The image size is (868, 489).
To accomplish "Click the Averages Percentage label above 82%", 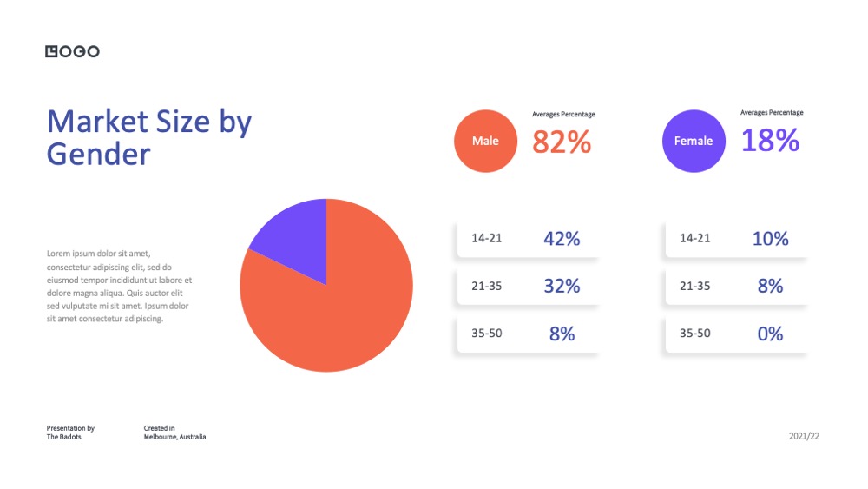I will coord(563,114).
